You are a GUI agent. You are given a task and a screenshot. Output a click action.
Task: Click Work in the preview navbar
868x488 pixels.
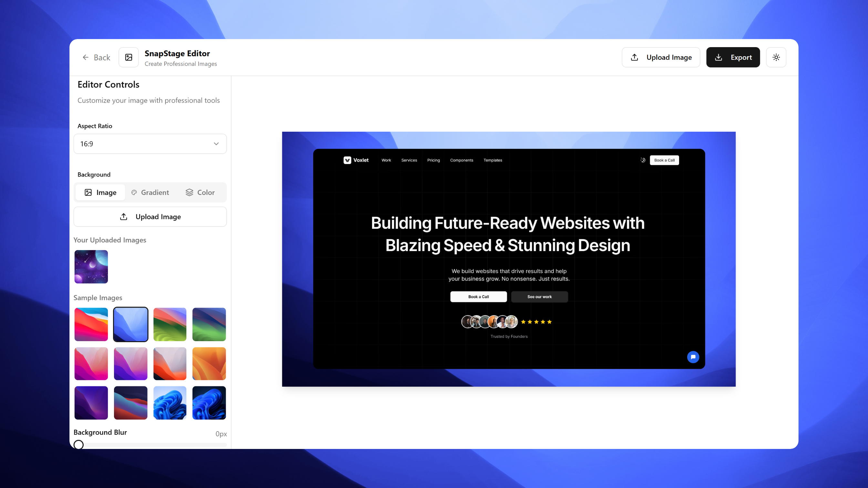(386, 160)
